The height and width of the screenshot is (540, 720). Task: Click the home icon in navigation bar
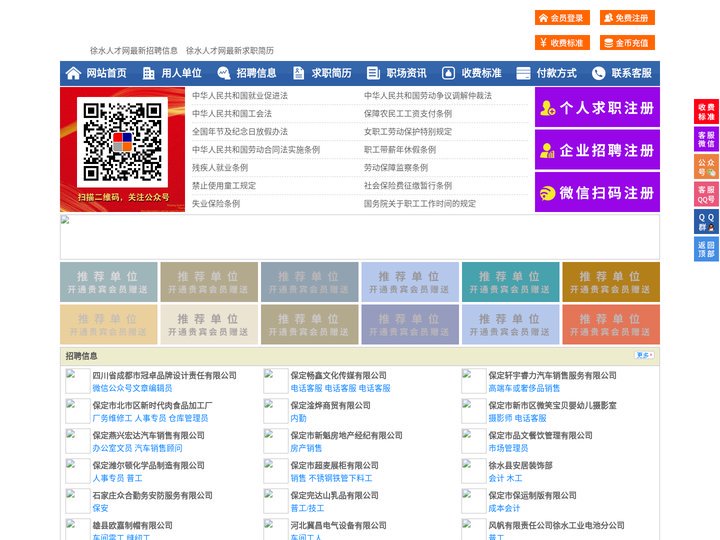pos(73,73)
